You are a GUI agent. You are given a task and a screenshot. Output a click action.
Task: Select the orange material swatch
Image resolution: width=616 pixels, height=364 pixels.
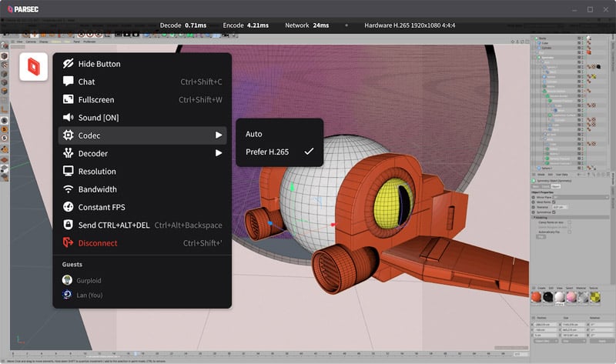pos(537,297)
